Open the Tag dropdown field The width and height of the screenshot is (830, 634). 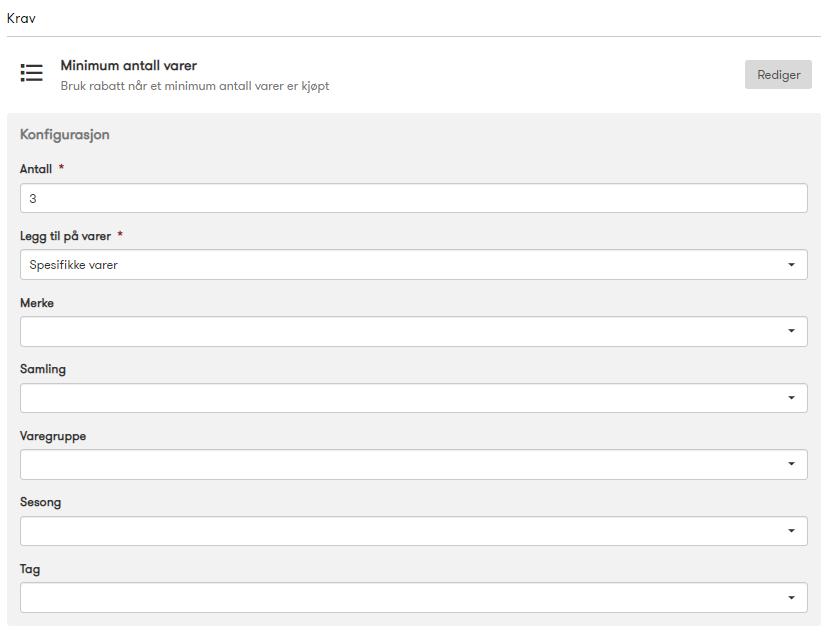tap(414, 597)
